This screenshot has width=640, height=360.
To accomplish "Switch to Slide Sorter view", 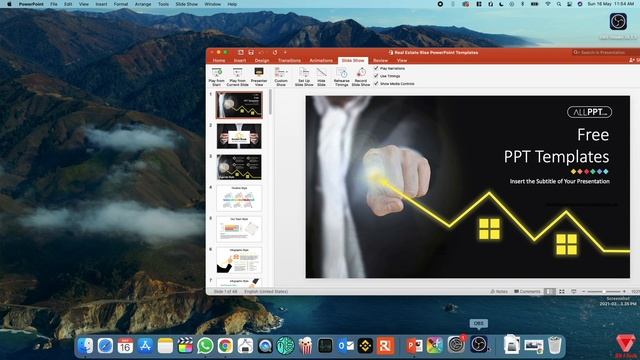I will 562,291.
